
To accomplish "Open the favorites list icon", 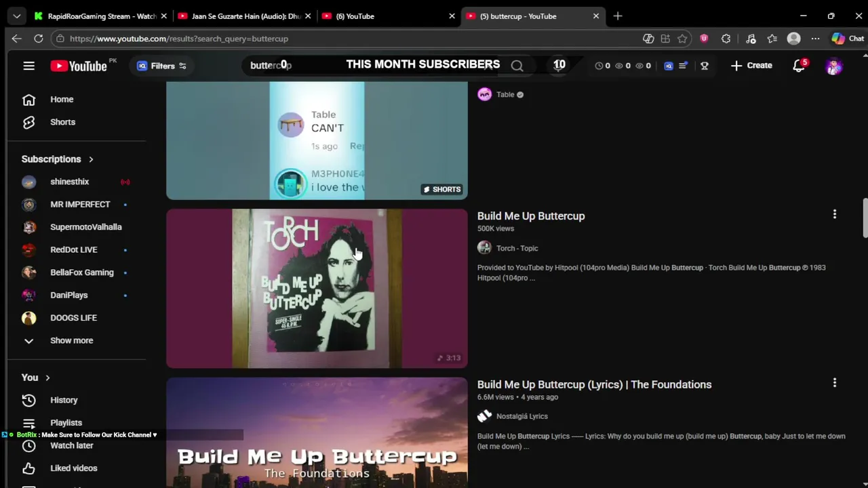I will 772,39.
